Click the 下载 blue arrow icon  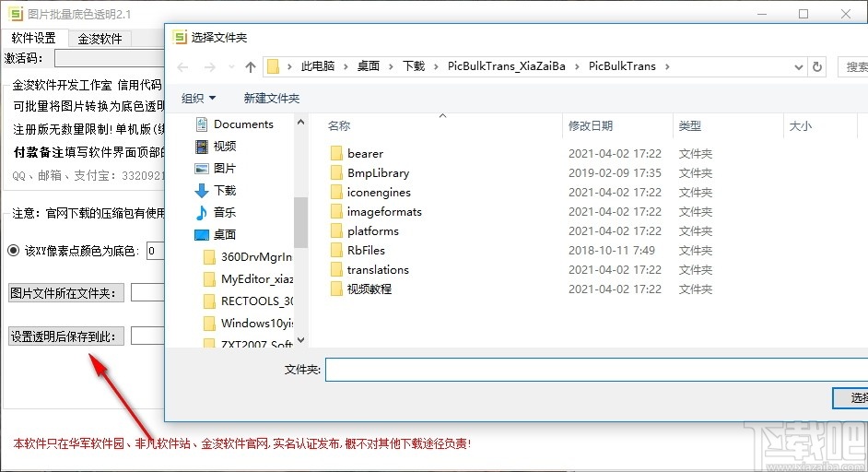[x=202, y=191]
